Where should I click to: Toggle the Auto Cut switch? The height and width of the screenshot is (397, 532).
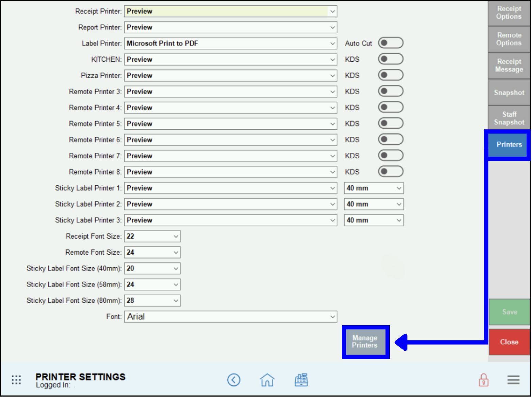391,43
